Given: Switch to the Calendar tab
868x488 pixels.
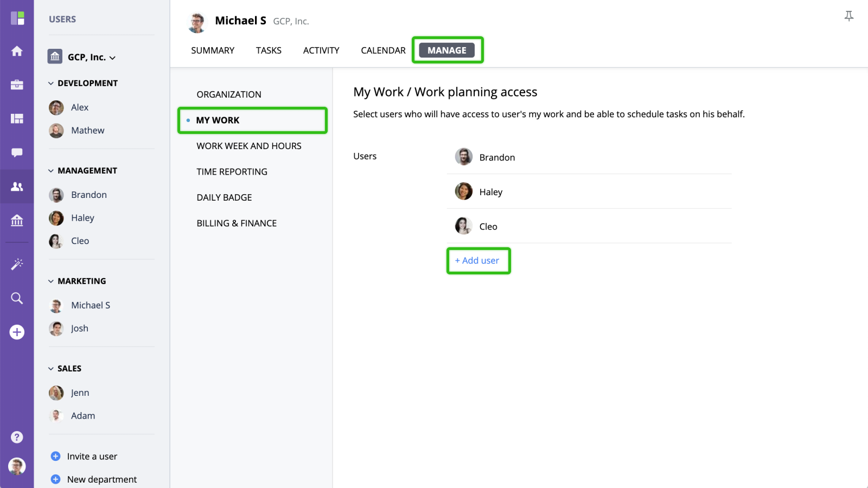Looking at the screenshot, I should tap(383, 50).
